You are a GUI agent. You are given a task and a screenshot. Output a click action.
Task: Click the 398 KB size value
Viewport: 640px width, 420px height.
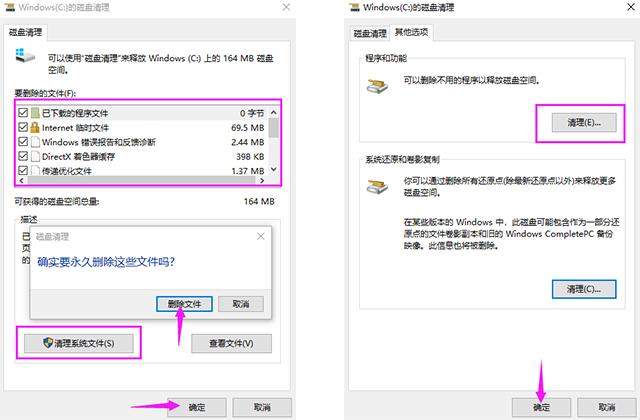click(x=250, y=156)
